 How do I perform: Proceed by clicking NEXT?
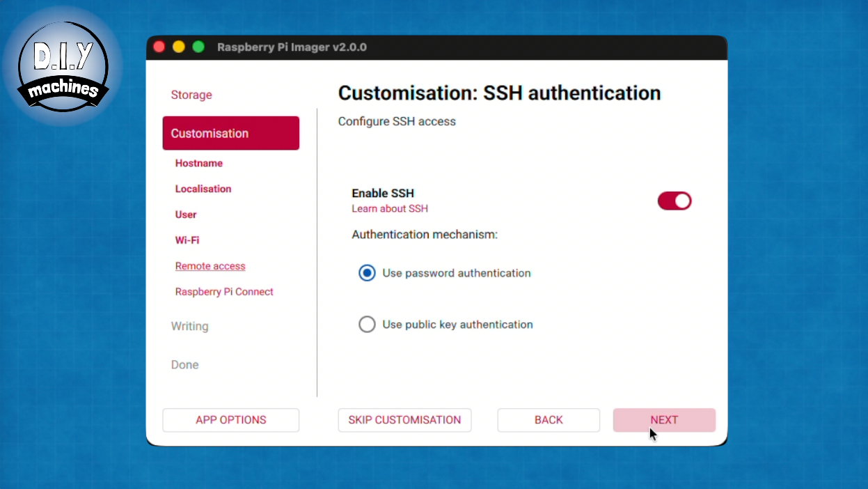coord(664,420)
